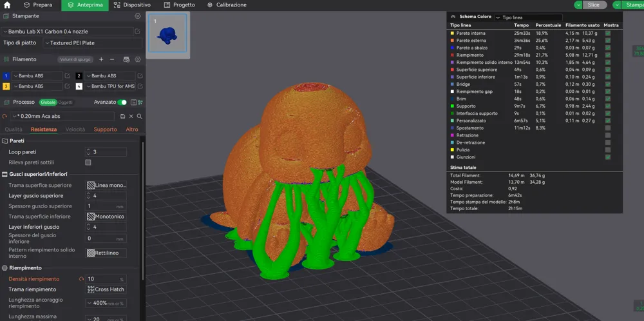The height and width of the screenshot is (321, 644).
Task: Open filament 1 Bambu ABS dropdown
Action: tap(37, 75)
